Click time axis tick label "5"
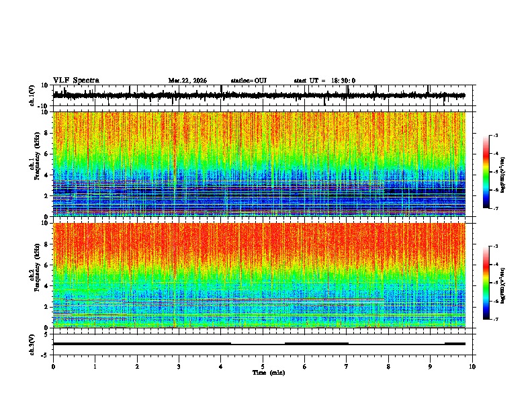The height and width of the screenshot is (411, 532). pyautogui.click(x=263, y=367)
